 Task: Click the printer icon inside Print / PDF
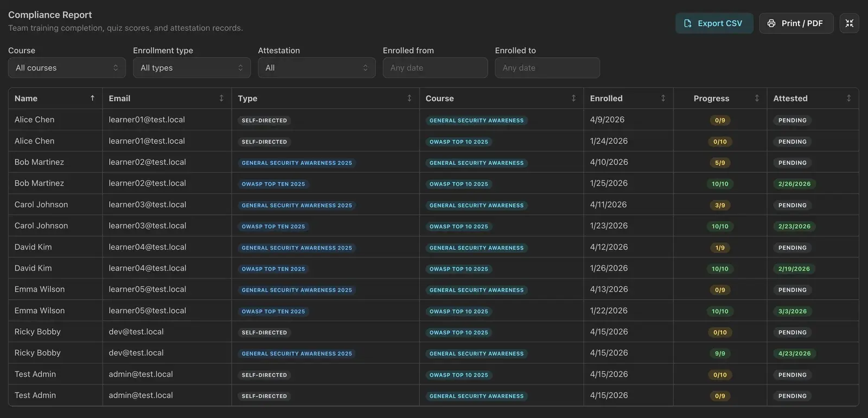771,23
